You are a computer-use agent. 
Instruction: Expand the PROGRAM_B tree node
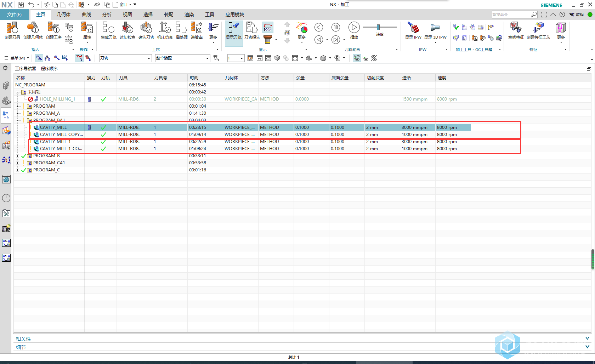(x=17, y=156)
